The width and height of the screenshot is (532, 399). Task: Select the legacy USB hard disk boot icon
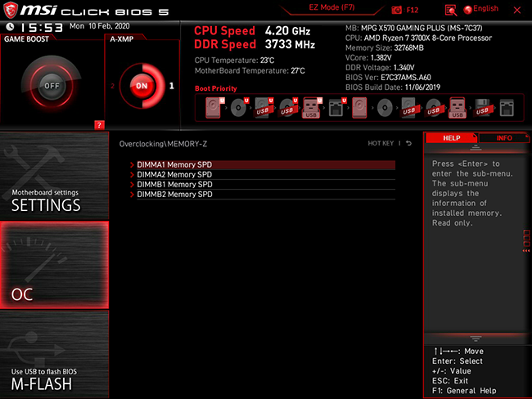click(x=409, y=108)
